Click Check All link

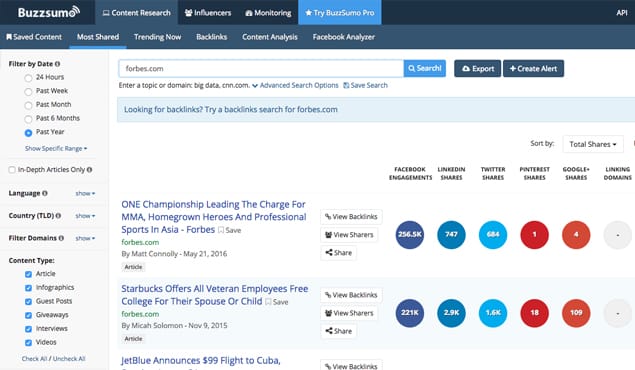(34, 359)
